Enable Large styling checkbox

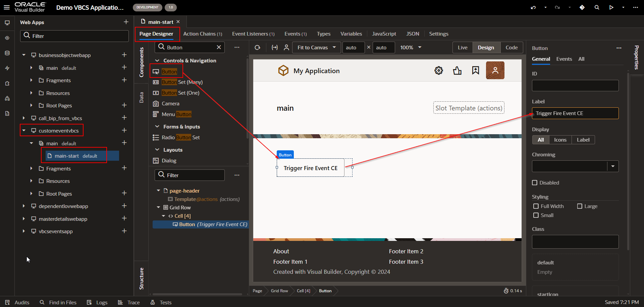coord(580,206)
